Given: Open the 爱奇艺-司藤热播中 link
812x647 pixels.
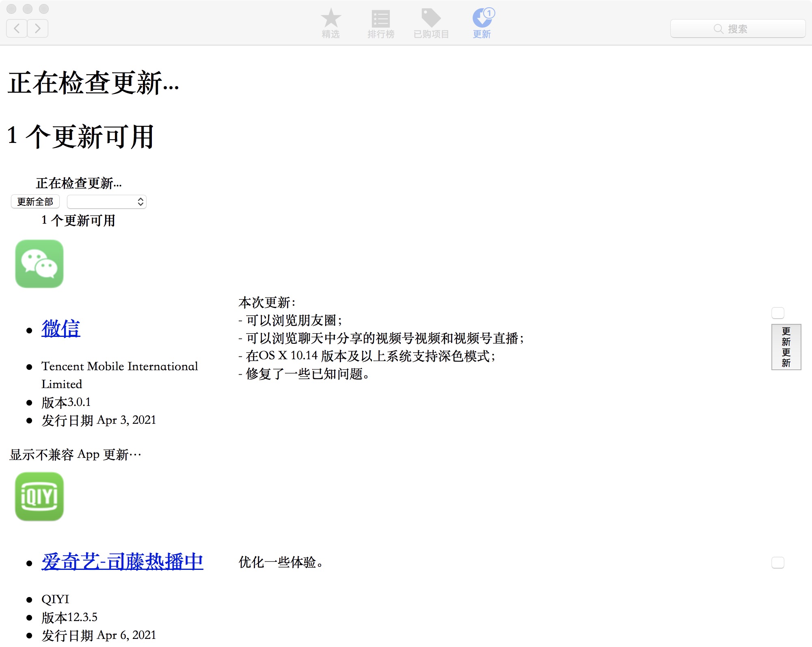Looking at the screenshot, I should tap(122, 562).
